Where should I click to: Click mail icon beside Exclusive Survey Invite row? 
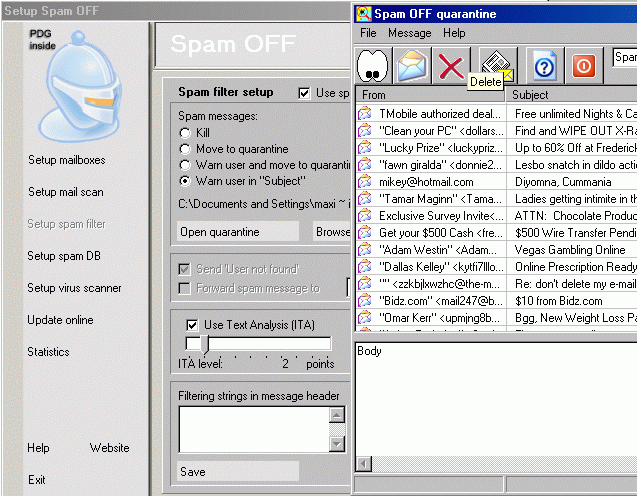(x=365, y=216)
